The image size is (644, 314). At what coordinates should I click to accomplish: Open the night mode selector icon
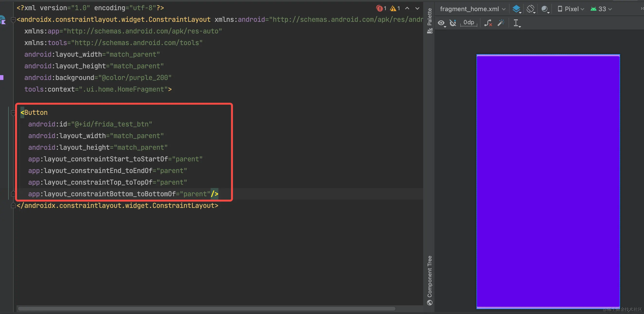click(x=545, y=9)
